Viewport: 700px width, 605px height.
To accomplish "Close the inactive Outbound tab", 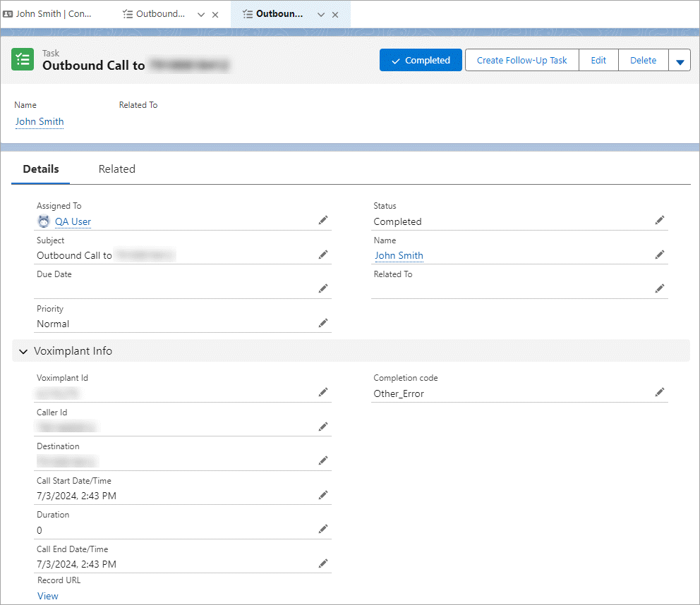I will pyautogui.click(x=215, y=15).
